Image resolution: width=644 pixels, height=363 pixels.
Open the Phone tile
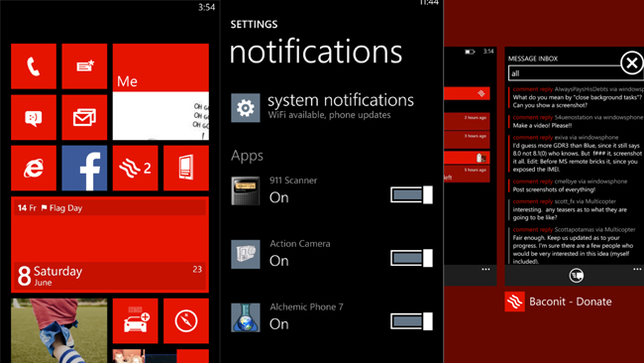pos(34,66)
